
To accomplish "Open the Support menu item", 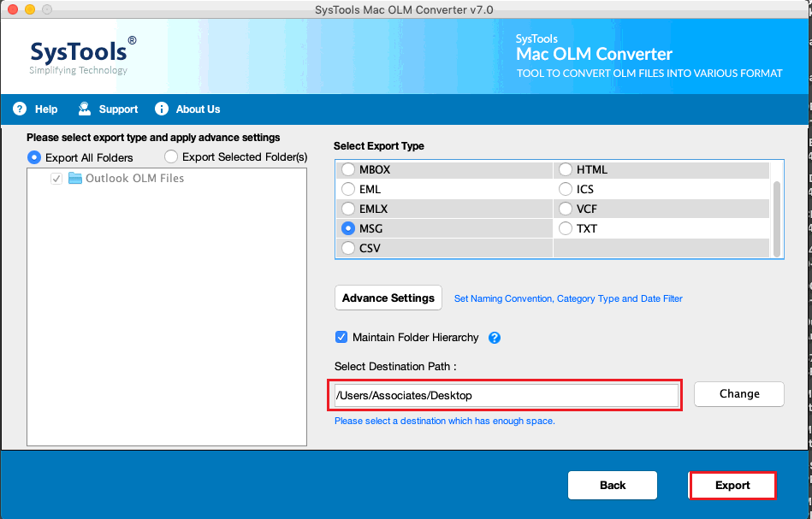I will (119, 109).
